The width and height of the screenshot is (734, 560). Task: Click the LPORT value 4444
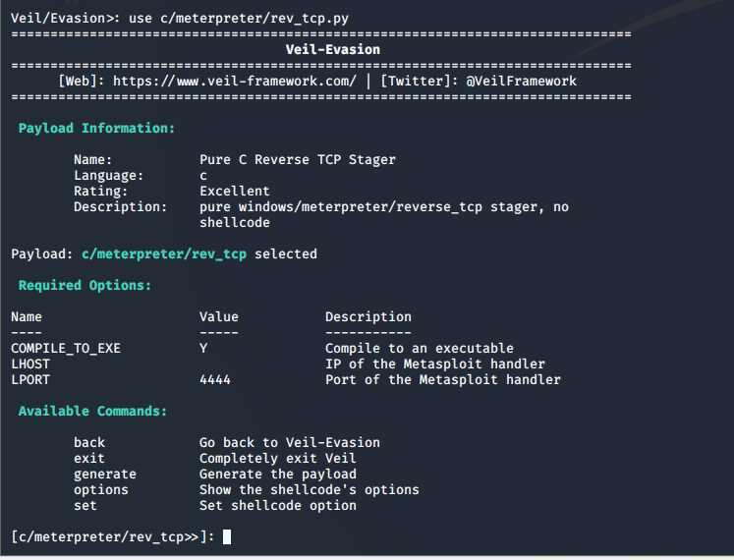click(x=215, y=380)
